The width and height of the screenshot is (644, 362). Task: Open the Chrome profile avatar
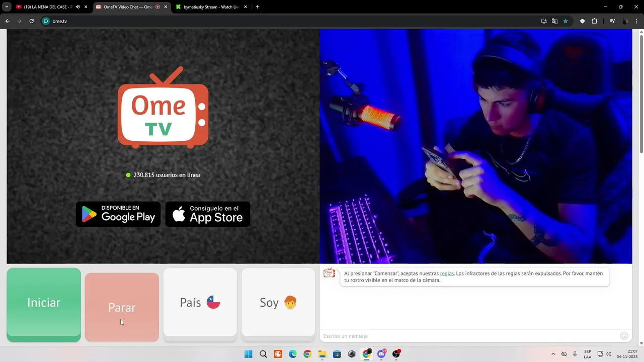(x=625, y=21)
